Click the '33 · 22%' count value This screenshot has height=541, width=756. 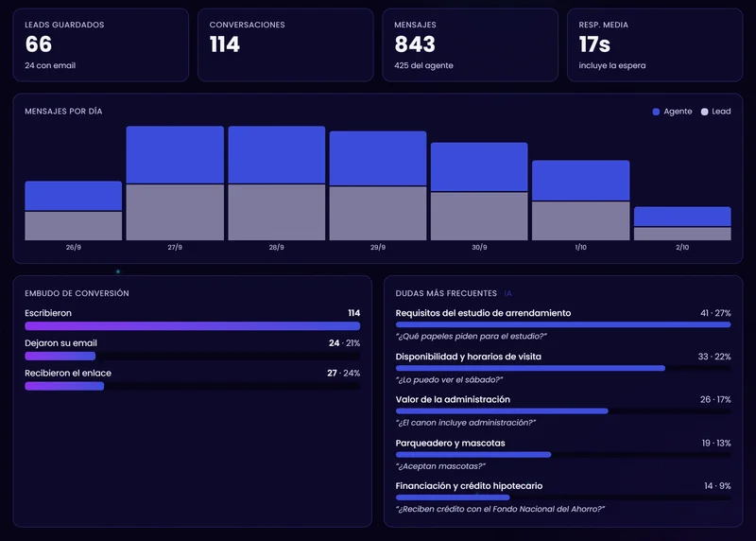pos(714,357)
